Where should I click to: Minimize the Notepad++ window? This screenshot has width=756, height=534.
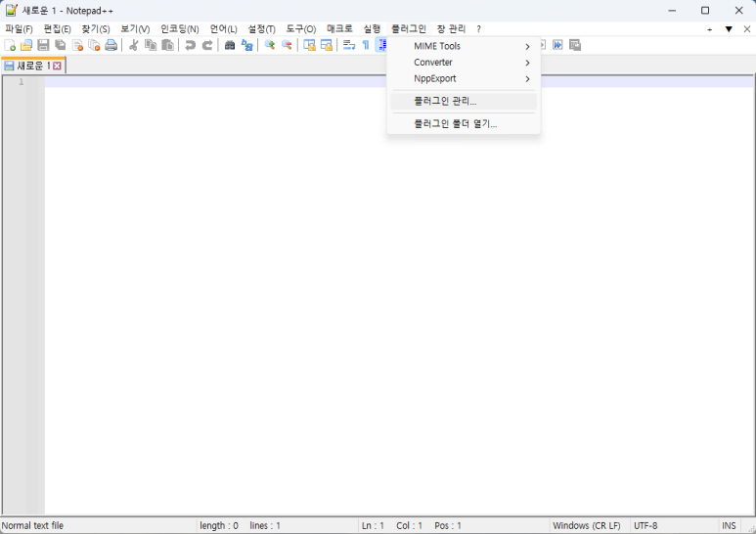click(672, 10)
